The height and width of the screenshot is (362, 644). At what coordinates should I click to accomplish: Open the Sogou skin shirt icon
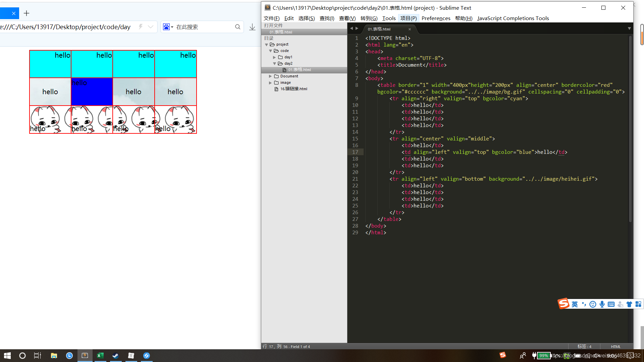pos(629,304)
